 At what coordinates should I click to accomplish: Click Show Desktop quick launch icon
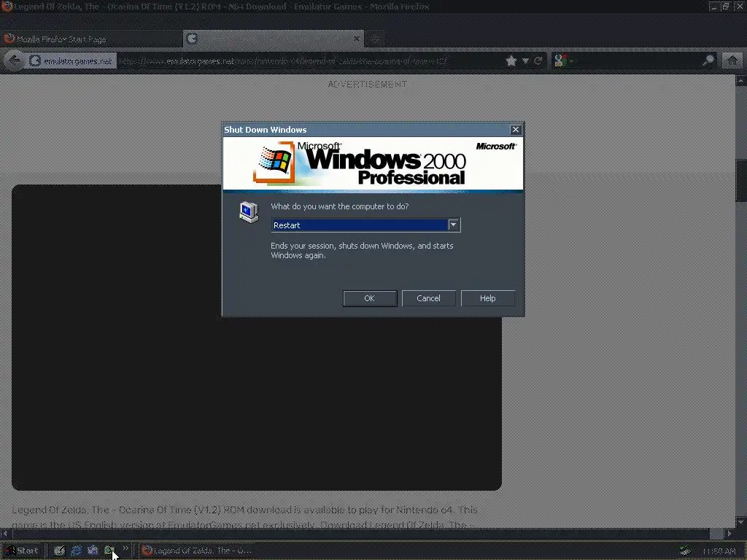point(59,551)
